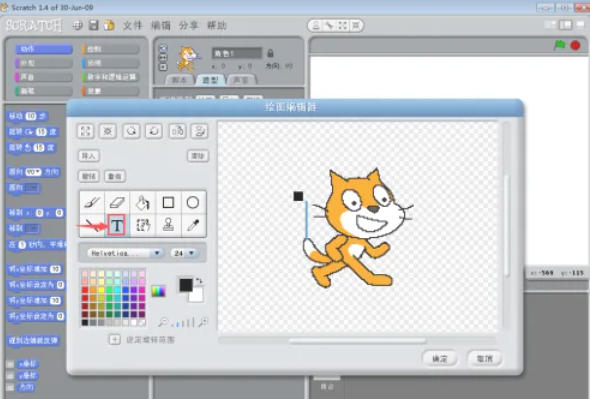Select the eraser tool in paint editor
The height and width of the screenshot is (399, 590).
[117, 203]
